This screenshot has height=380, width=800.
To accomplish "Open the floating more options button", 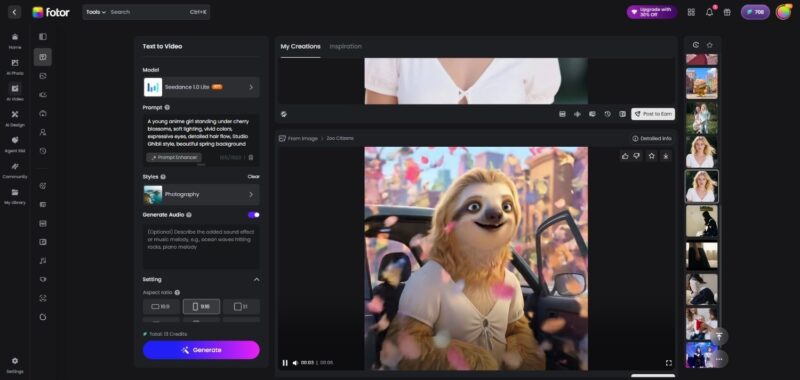I will [x=719, y=359].
